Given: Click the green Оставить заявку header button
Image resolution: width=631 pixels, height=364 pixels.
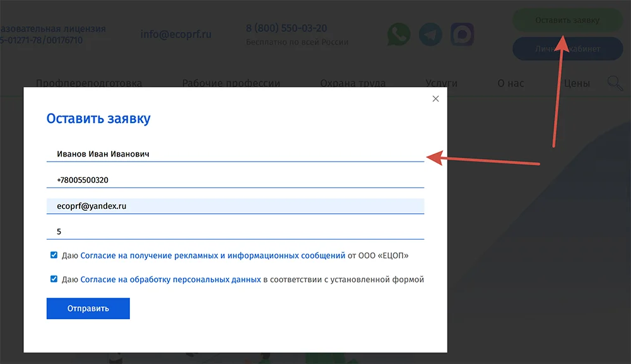Looking at the screenshot, I should coord(567,20).
